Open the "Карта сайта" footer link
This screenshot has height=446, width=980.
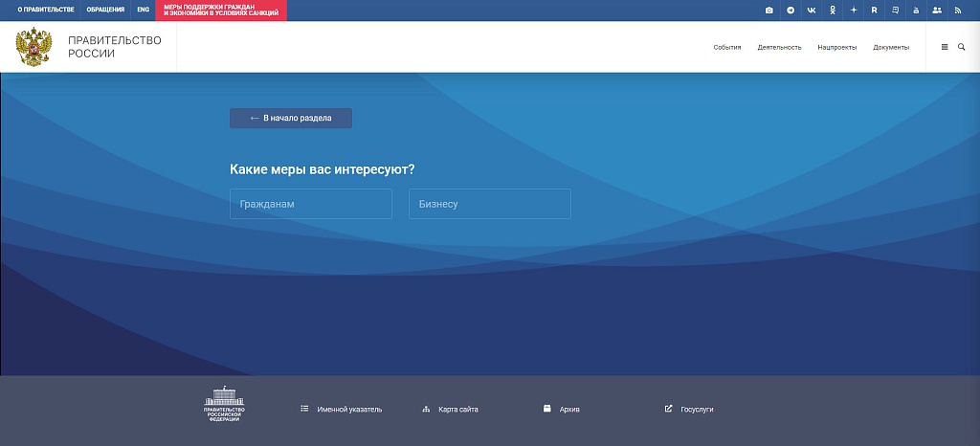point(451,410)
